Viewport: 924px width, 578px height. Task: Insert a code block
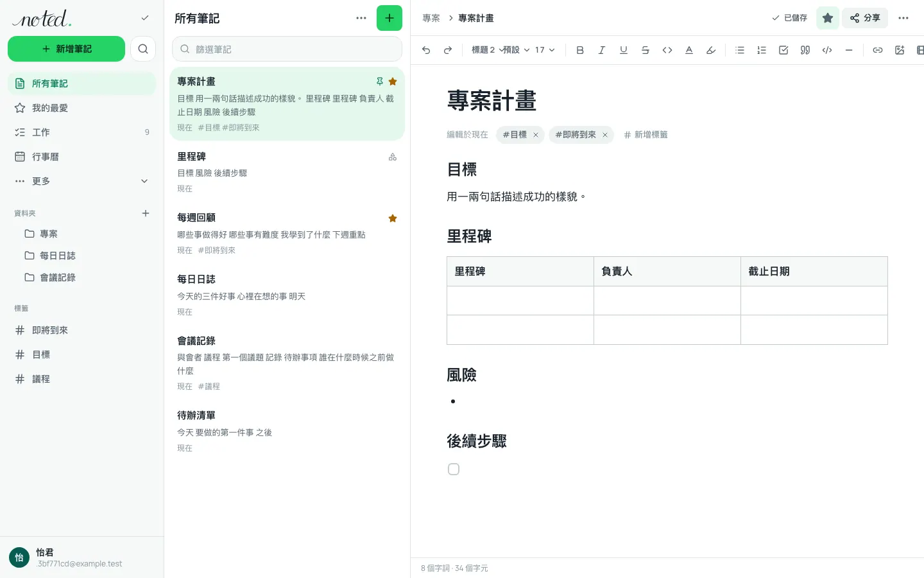[827, 50]
